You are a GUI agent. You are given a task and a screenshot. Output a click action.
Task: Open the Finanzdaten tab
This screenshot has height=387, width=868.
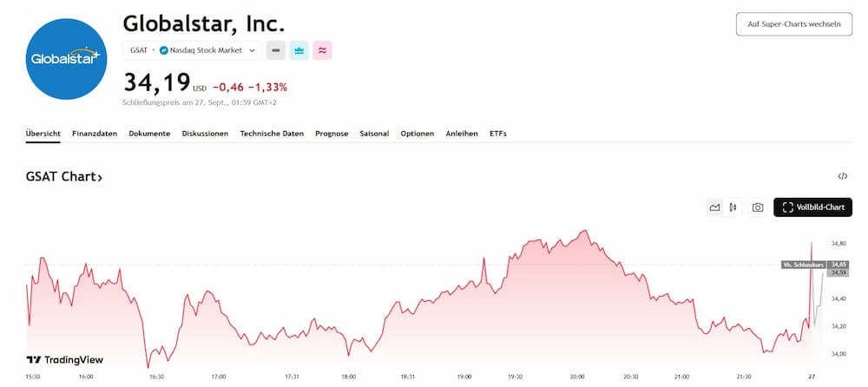[x=95, y=134]
